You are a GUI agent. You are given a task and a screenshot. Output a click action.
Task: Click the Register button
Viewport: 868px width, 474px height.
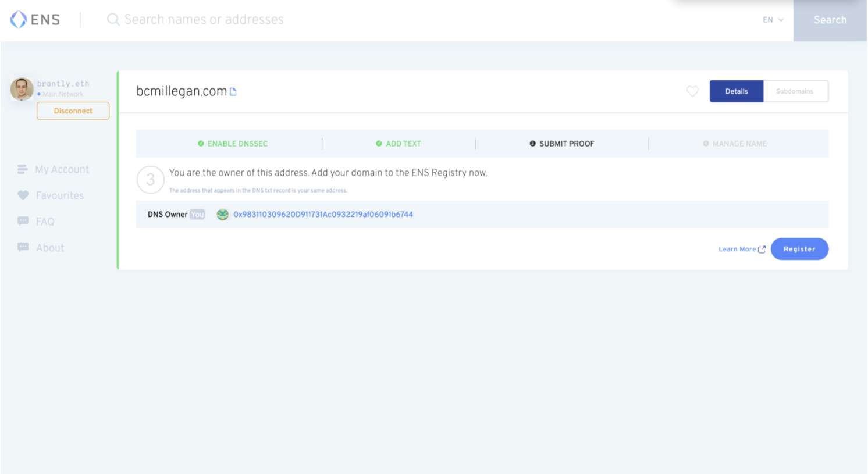point(799,249)
